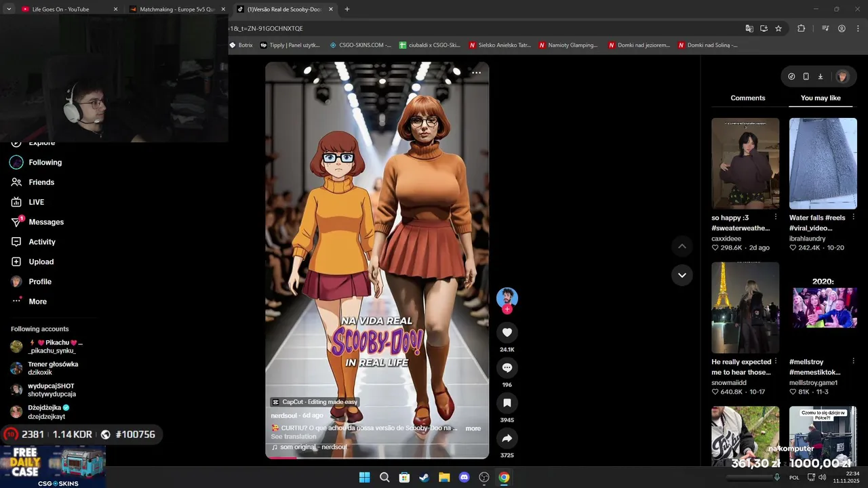The height and width of the screenshot is (488, 868).
Task: Open File Explorer from the taskbar
Action: click(444, 477)
